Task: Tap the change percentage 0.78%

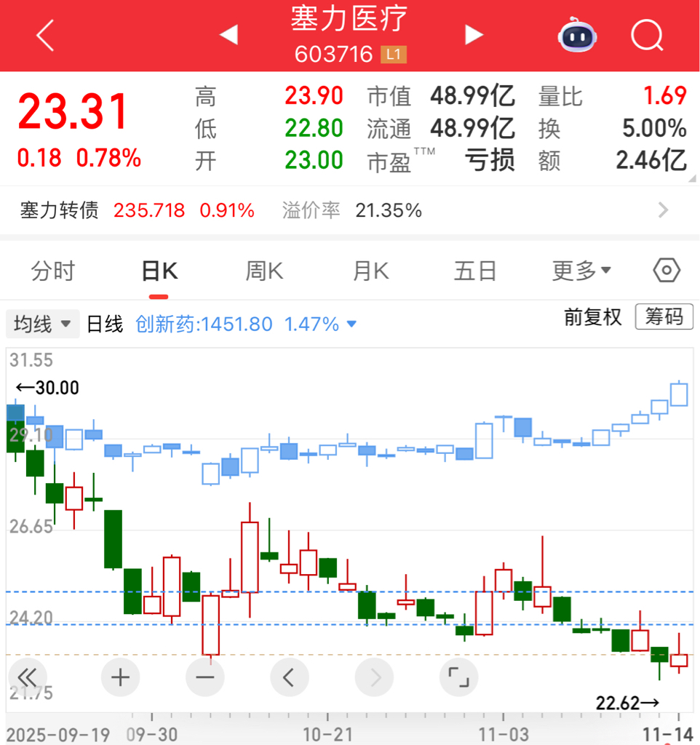Action: [x=109, y=158]
